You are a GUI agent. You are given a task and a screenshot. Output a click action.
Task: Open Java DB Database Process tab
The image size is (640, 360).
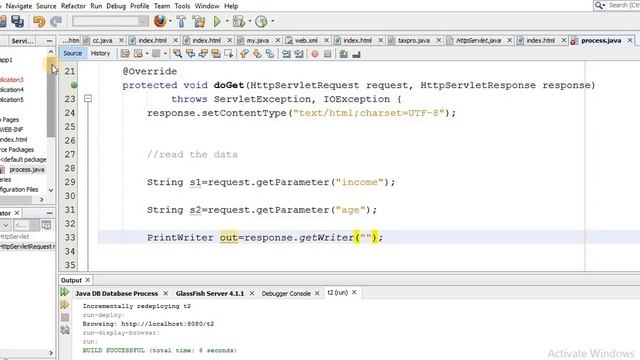[116, 293]
